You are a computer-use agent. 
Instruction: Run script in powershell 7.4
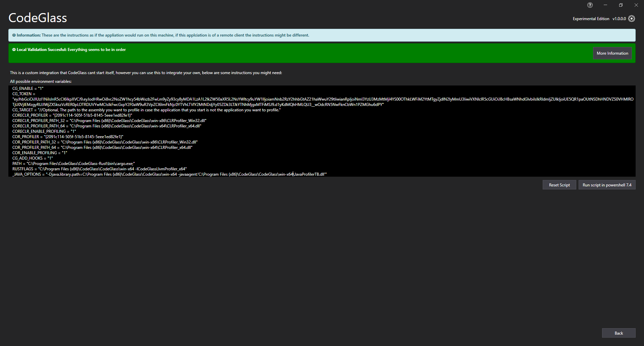click(x=607, y=185)
